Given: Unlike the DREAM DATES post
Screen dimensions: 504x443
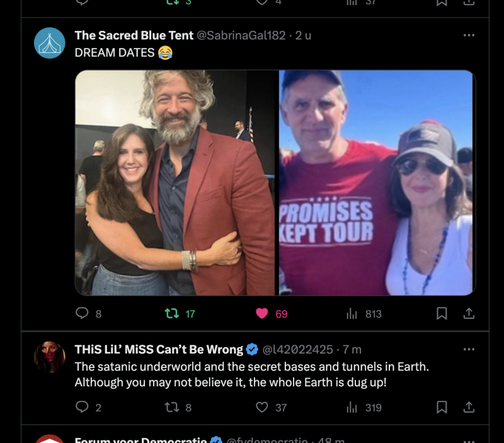Looking at the screenshot, I should coord(262,313).
